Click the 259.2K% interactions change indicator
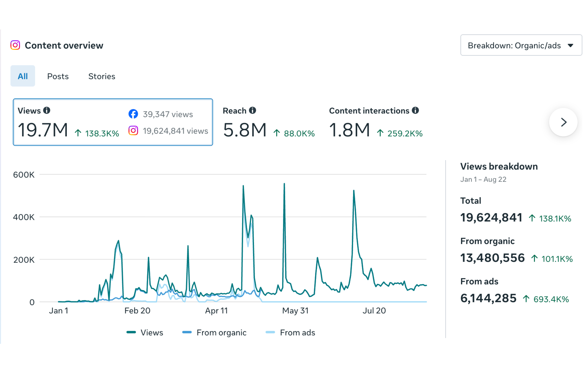Screen dimensions: 588x382 pyautogui.click(x=400, y=133)
